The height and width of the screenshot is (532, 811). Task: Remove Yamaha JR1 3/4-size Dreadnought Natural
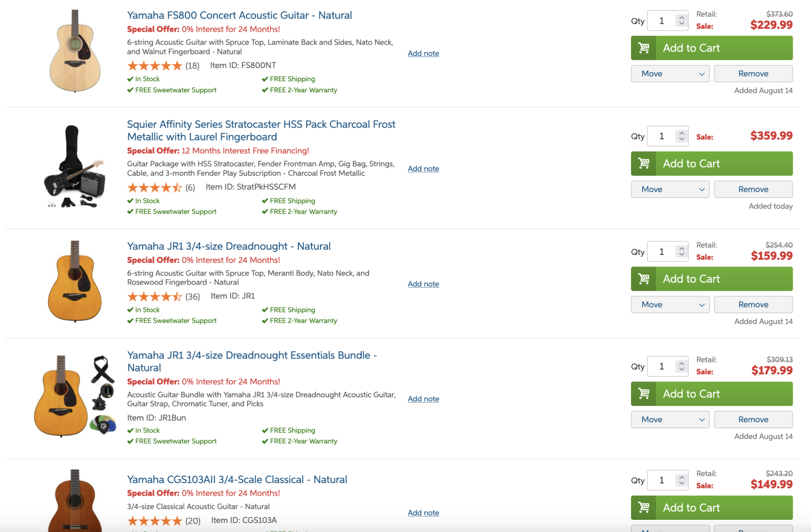pos(753,305)
